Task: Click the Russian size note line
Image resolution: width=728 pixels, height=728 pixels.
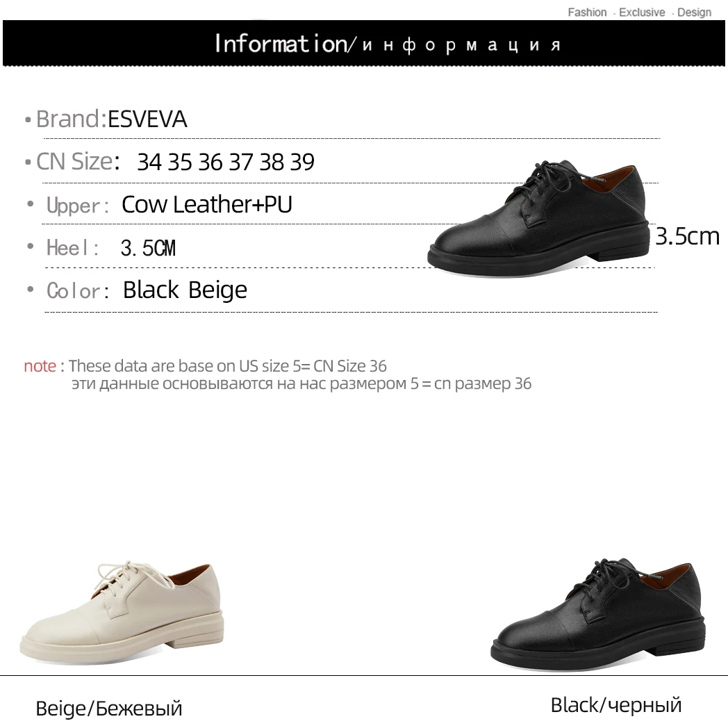Action: point(301,384)
